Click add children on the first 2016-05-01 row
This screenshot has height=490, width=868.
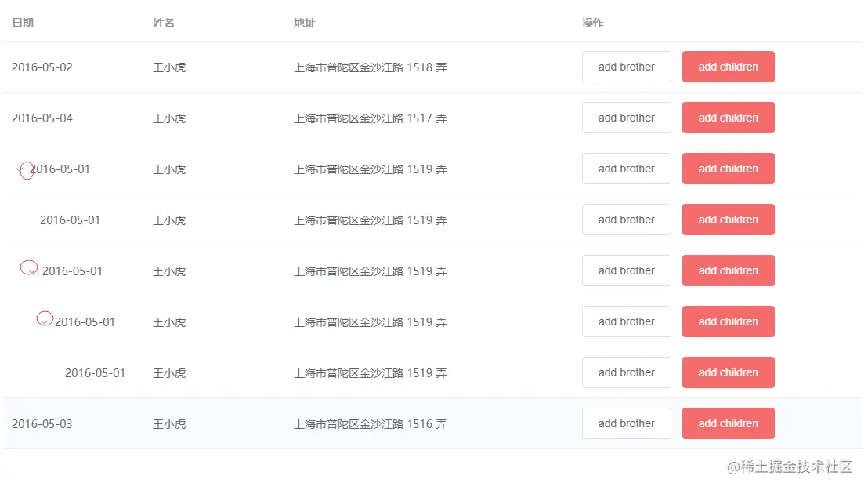pos(728,169)
